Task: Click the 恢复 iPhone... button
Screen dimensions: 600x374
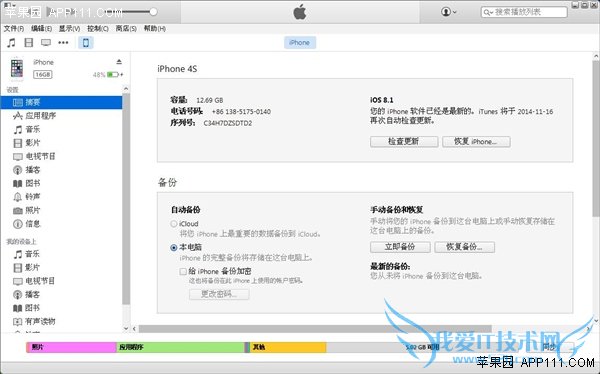Action: click(x=476, y=142)
